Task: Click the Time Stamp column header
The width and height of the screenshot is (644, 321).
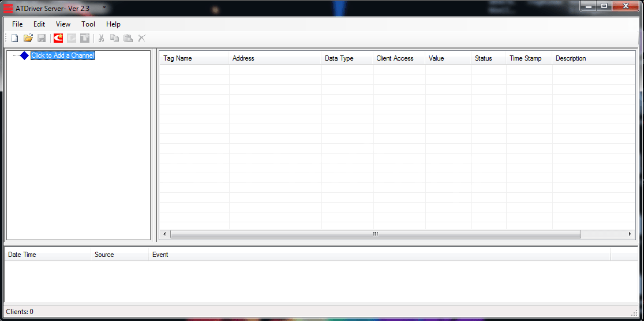Action: tap(529, 58)
